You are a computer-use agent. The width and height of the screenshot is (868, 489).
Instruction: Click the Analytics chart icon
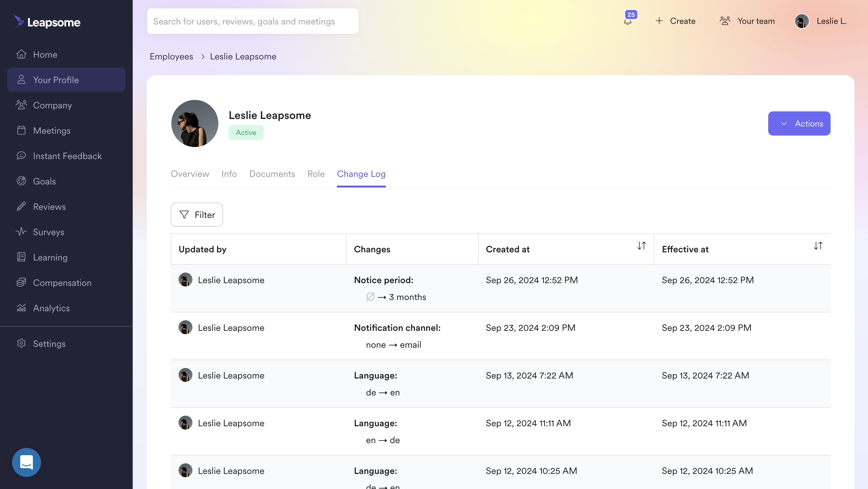tap(21, 308)
